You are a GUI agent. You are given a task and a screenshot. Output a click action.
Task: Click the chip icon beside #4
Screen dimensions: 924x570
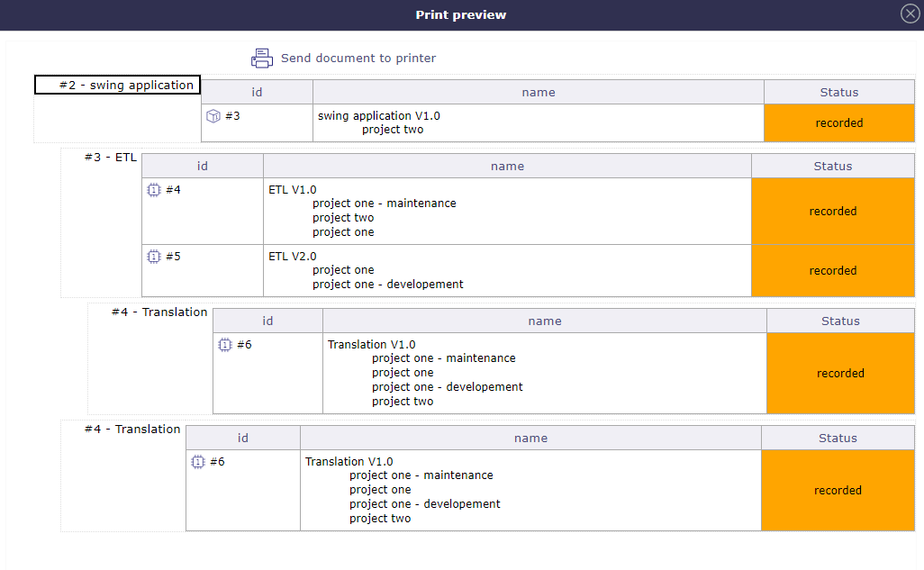click(154, 190)
